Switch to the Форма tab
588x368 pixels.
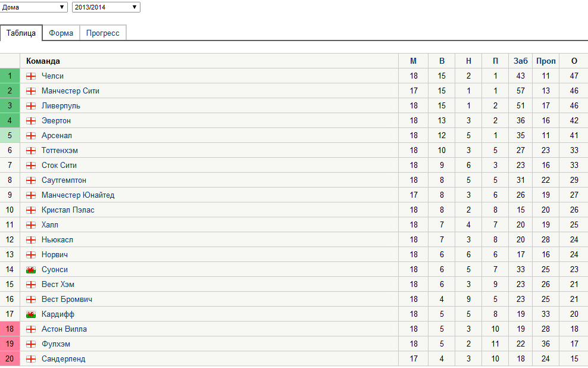(x=60, y=33)
